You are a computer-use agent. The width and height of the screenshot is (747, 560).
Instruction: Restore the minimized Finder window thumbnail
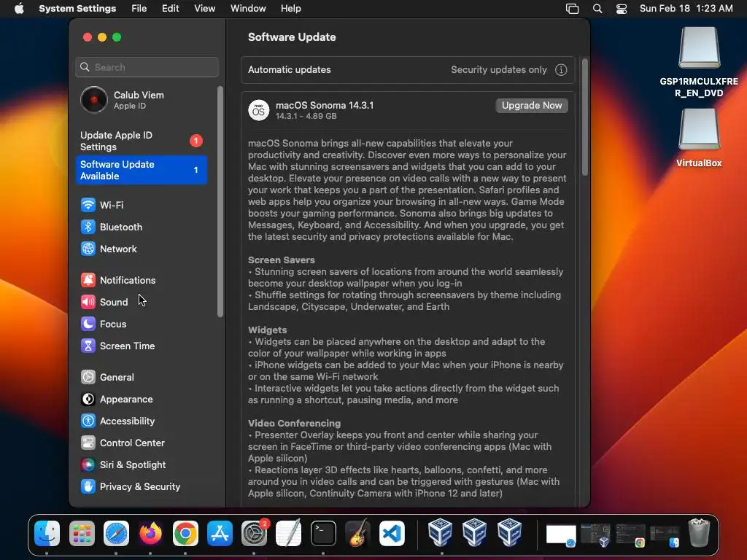665,534
